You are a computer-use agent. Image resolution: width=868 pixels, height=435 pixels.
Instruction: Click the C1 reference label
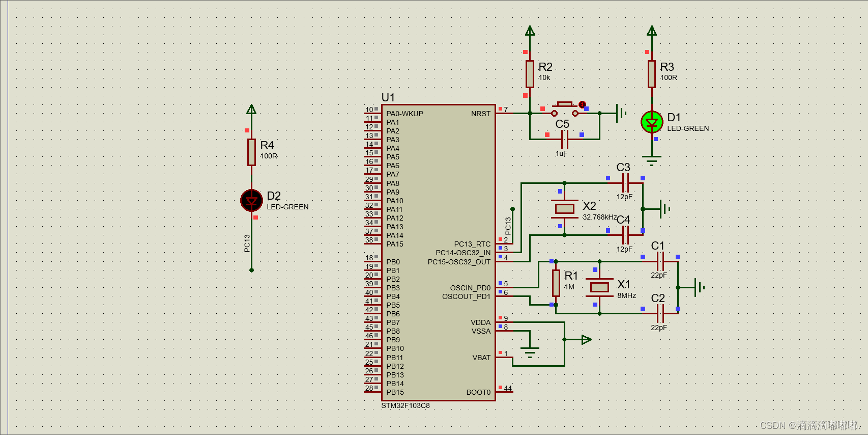point(658,246)
